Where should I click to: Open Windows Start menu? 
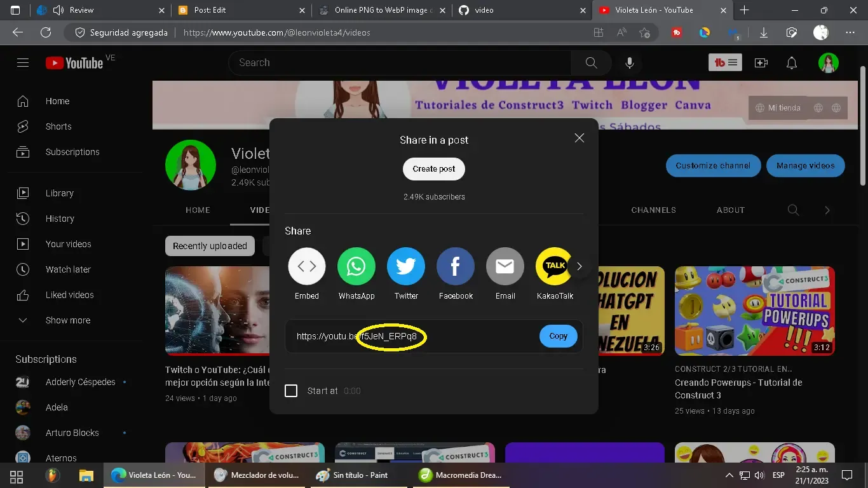tap(17, 475)
